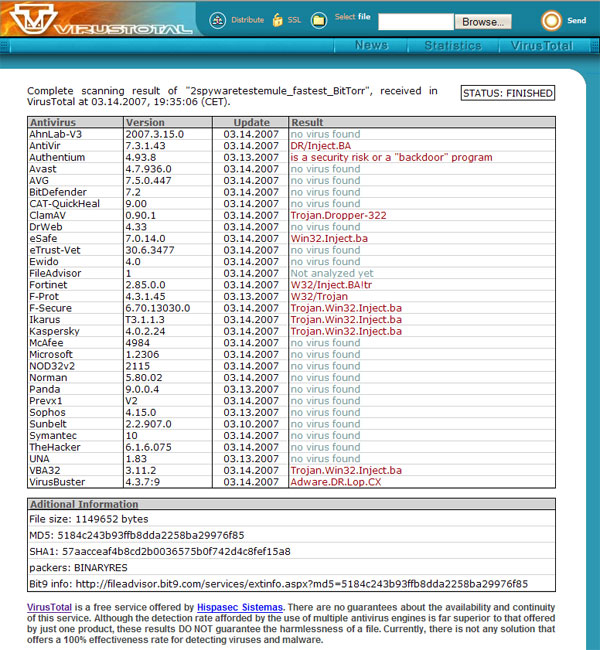Image resolution: width=600 pixels, height=650 pixels.
Task: Click the VirusBuster antivirus name
Action: [57, 482]
